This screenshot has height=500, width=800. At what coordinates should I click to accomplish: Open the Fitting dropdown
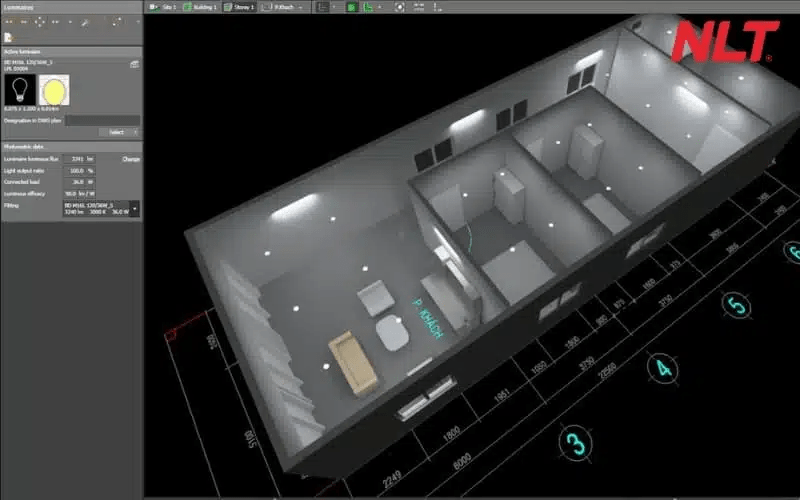click(135, 208)
